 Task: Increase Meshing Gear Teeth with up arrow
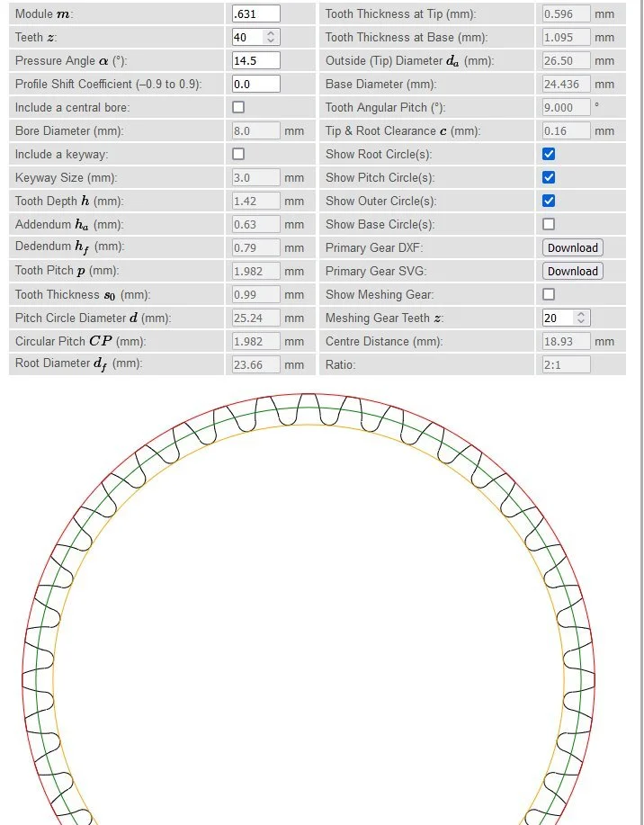coord(581,314)
